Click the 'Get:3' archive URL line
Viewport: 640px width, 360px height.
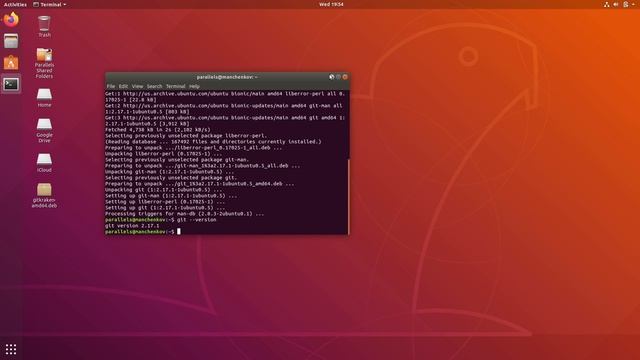[x=225, y=121]
